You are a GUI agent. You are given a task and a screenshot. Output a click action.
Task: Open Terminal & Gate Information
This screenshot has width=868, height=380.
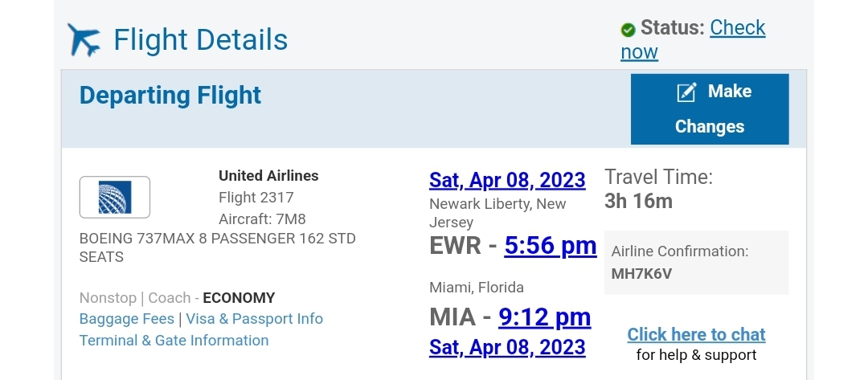point(174,341)
